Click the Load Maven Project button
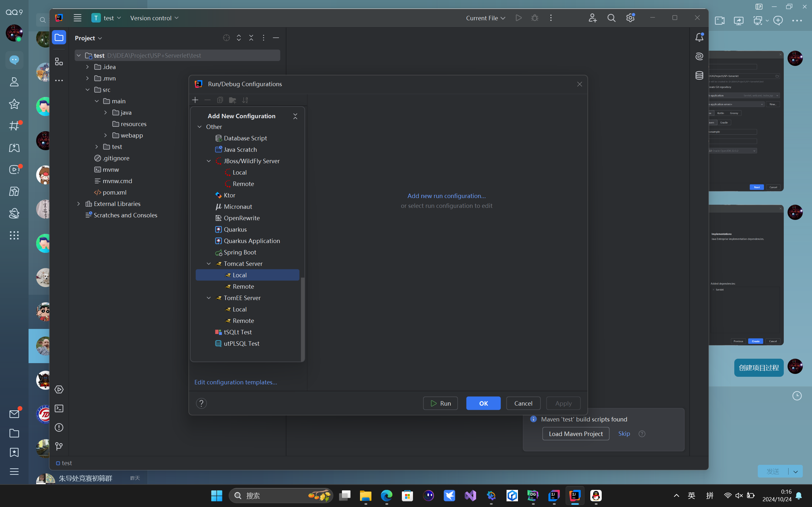812x507 pixels. click(x=575, y=433)
